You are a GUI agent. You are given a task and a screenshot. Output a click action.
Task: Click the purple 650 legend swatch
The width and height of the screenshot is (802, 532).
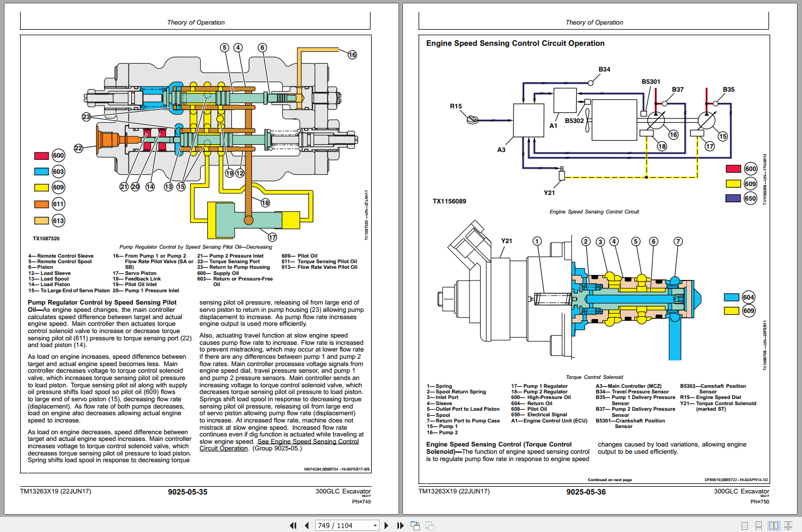pos(733,198)
